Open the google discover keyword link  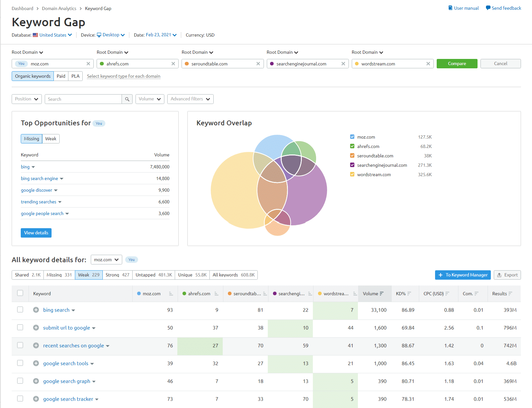point(37,190)
